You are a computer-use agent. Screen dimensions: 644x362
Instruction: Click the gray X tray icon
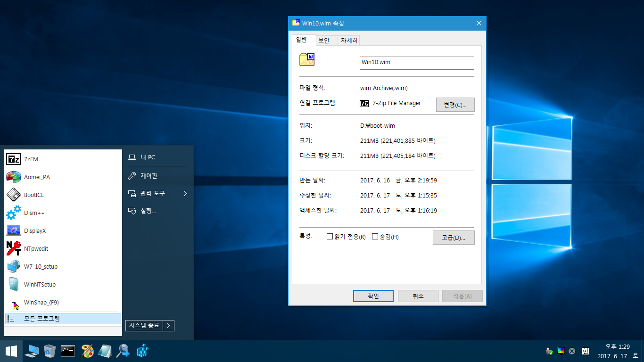[x=572, y=351]
